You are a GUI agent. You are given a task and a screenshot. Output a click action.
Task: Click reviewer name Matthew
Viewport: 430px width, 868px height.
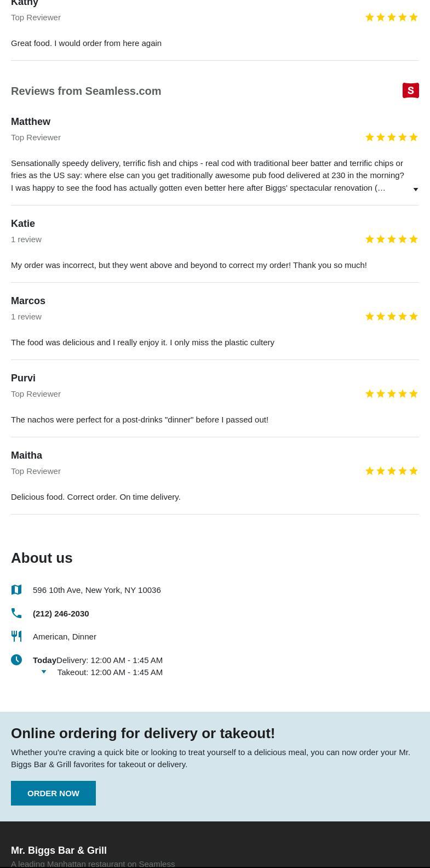click(31, 122)
